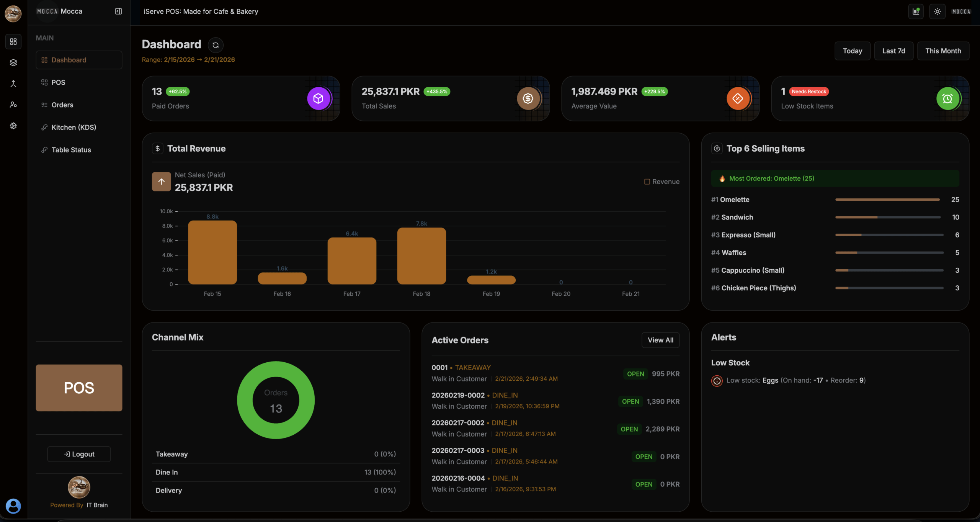980x522 pixels.
Task: Click the large brown POS tile
Action: pos(79,388)
